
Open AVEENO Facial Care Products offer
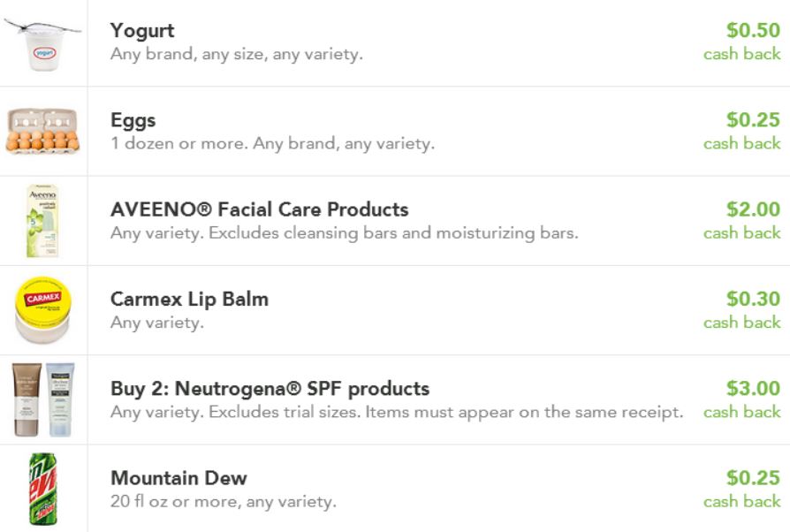click(259, 209)
